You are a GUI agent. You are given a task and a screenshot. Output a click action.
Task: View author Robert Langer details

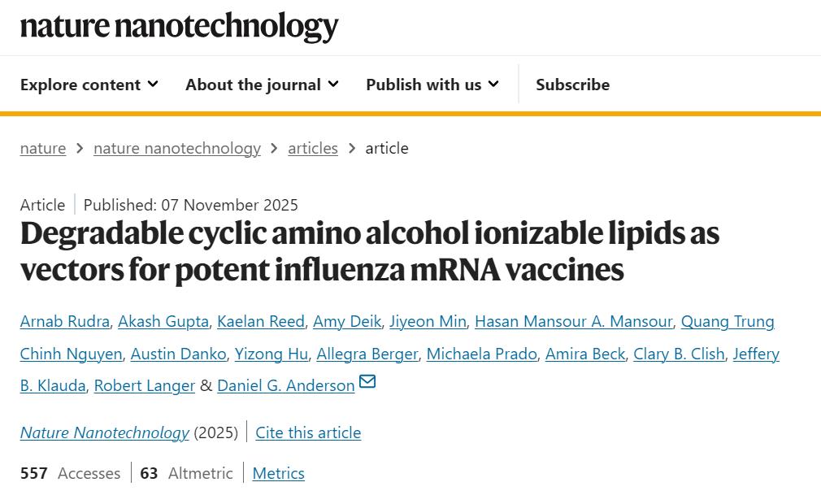[x=145, y=386]
